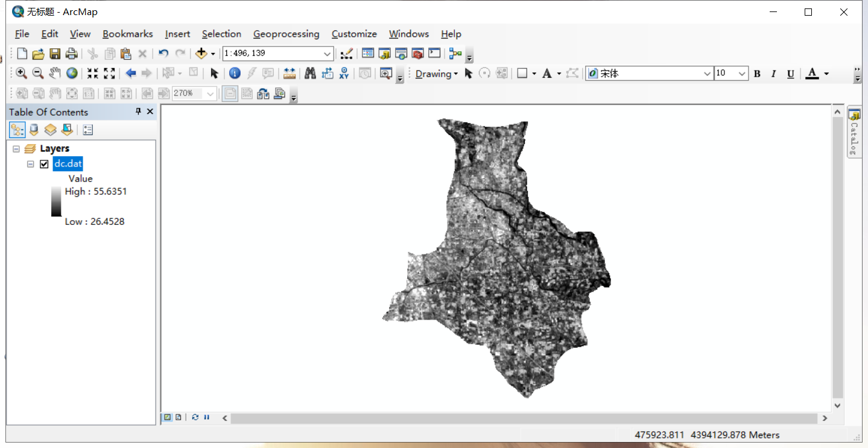Open Go To XY tool
Viewport: 868px width, 448px height.
point(344,74)
